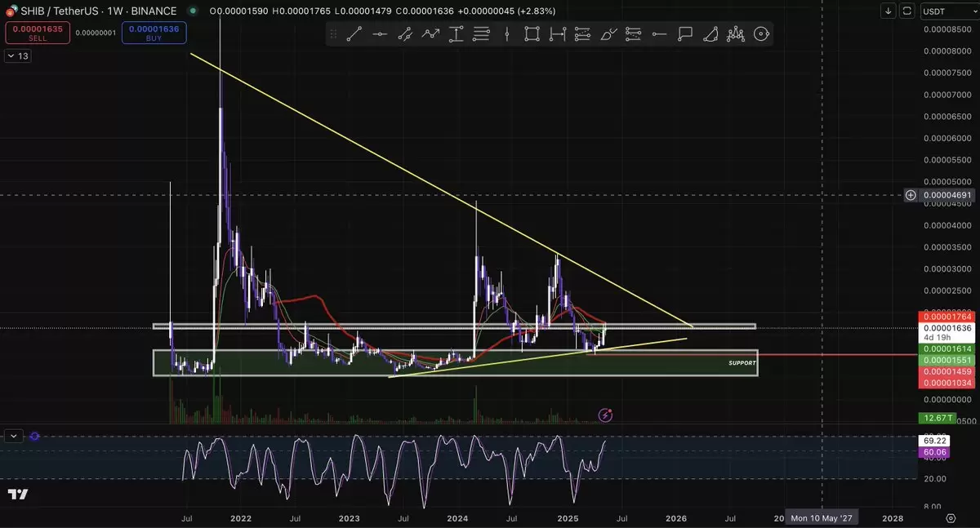The image size is (980, 528).
Task: Select the Trend Line drawing tool
Action: (x=354, y=34)
